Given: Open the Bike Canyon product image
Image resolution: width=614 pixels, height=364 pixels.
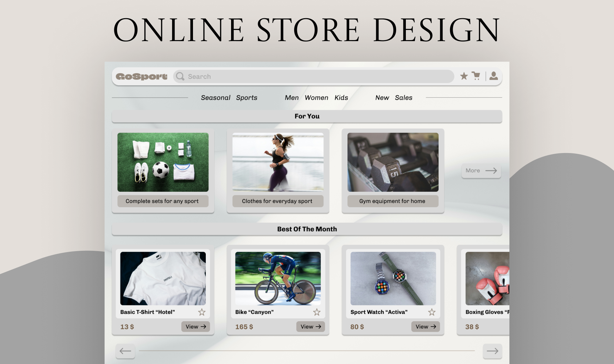Looking at the screenshot, I should 278,278.
